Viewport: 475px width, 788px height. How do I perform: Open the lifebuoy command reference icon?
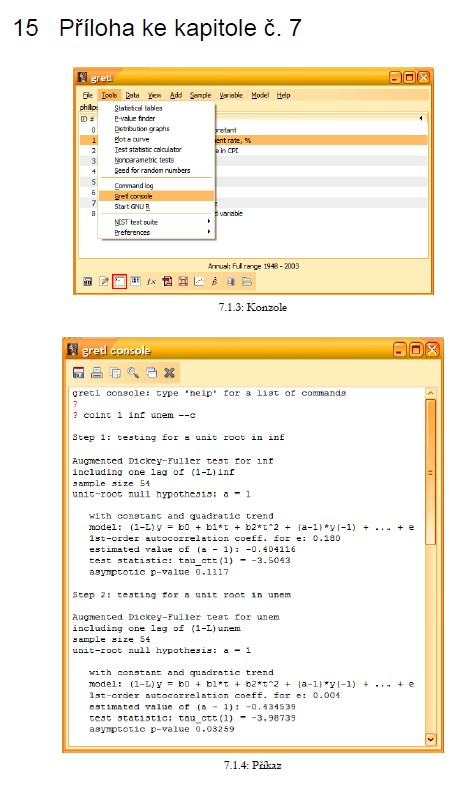tap(183, 281)
